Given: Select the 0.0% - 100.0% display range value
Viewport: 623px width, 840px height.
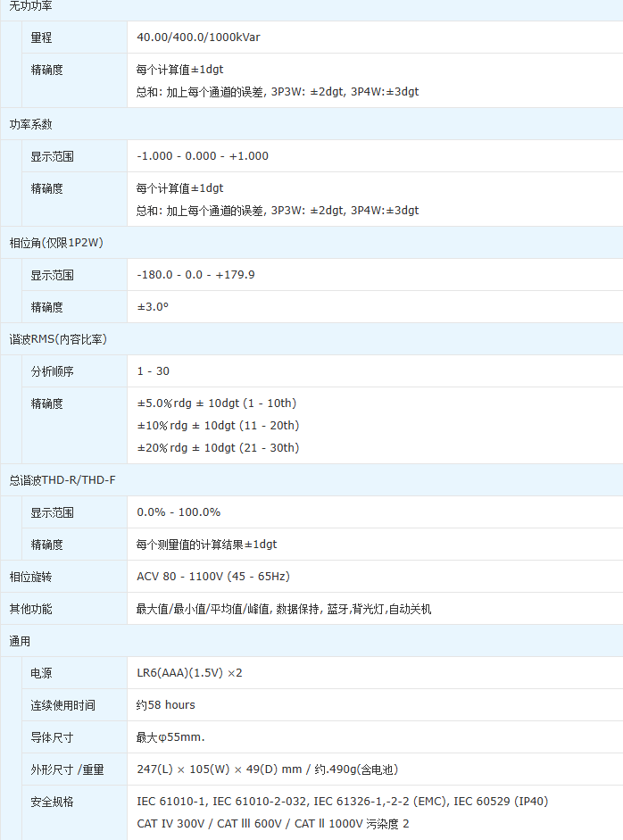Looking at the screenshot, I should [x=179, y=512].
